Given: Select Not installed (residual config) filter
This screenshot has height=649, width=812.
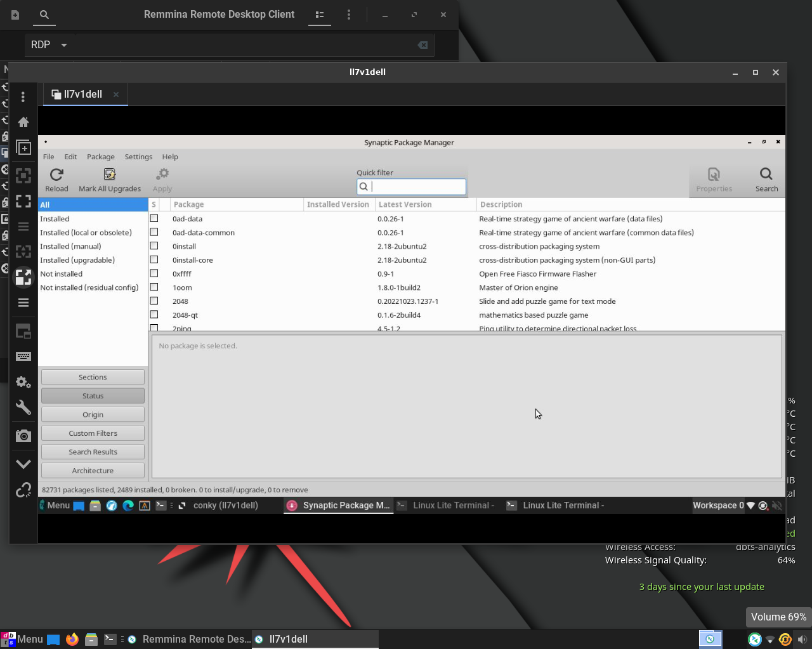Looking at the screenshot, I should point(93,287).
